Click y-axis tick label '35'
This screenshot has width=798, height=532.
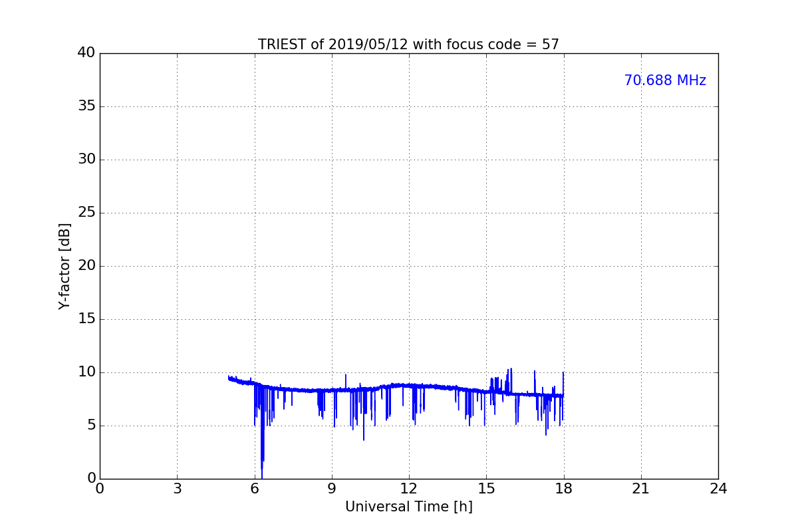86,106
